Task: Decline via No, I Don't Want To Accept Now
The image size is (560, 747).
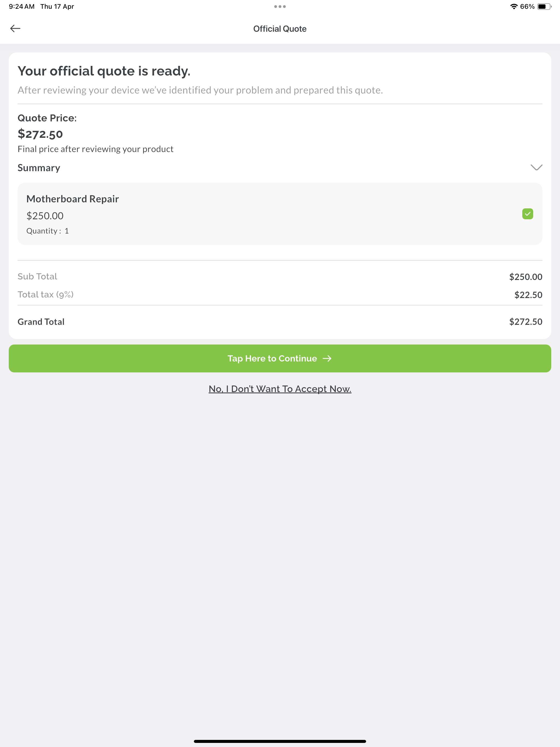Action: tap(280, 389)
